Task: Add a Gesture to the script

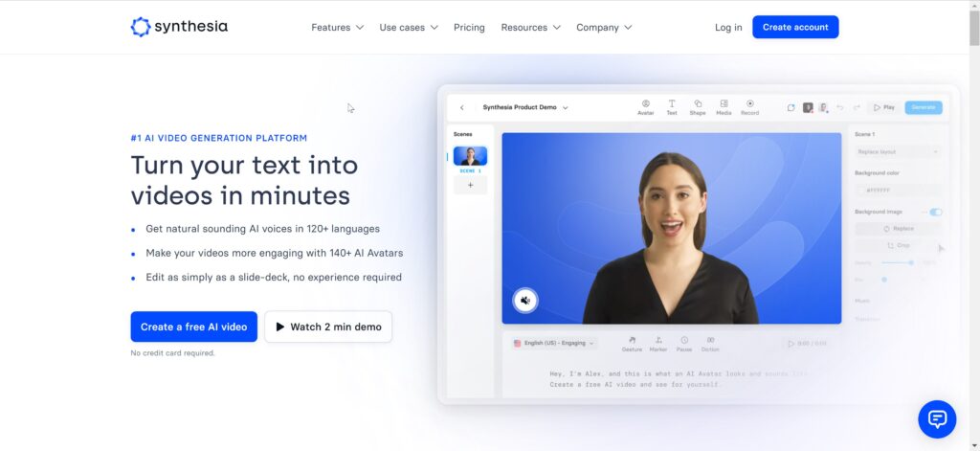Action: click(x=632, y=344)
